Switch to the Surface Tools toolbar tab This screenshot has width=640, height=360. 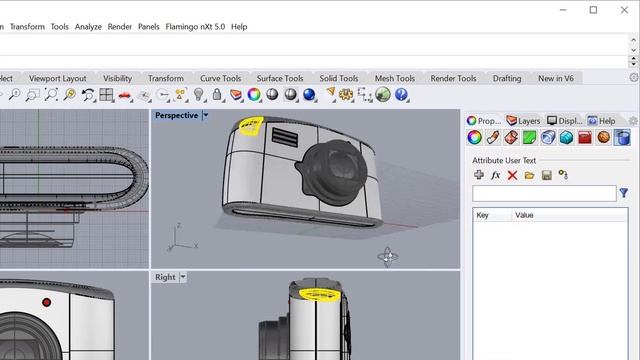tap(280, 78)
